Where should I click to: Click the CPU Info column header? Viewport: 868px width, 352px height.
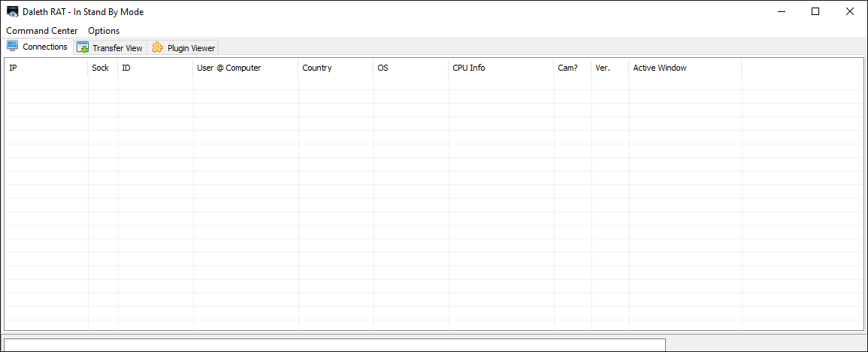(x=501, y=68)
